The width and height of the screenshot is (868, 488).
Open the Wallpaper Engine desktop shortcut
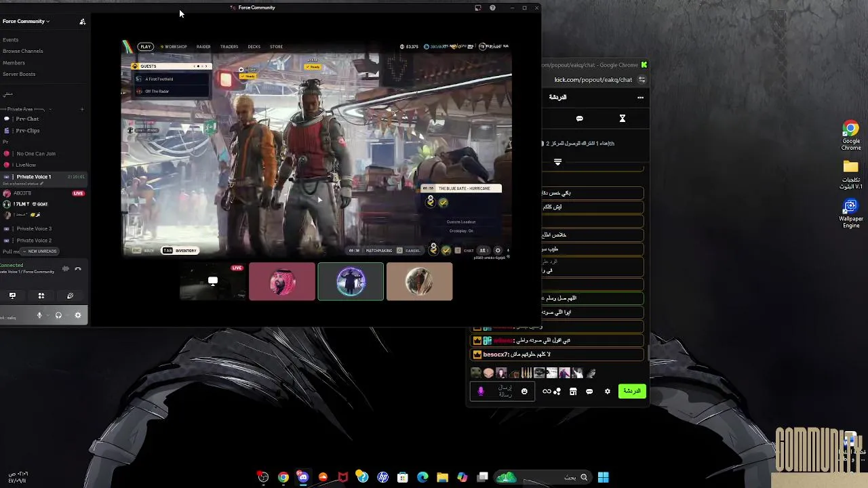point(851,213)
